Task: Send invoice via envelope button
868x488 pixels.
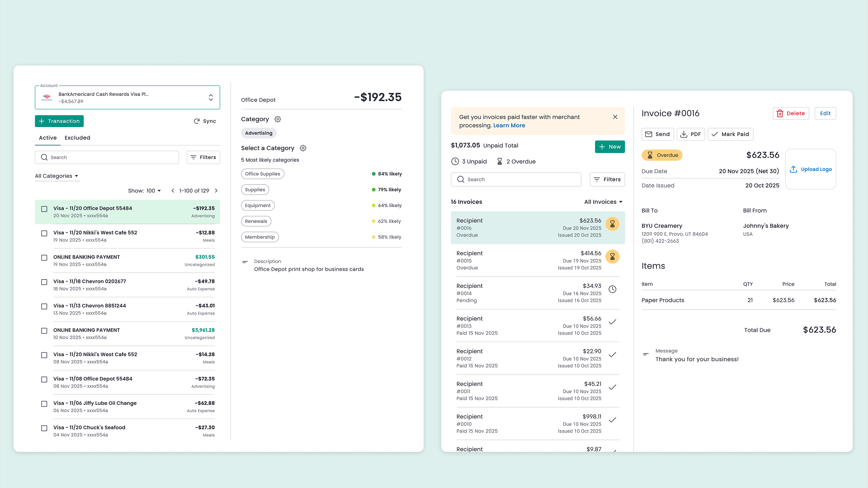Action: pos(657,134)
